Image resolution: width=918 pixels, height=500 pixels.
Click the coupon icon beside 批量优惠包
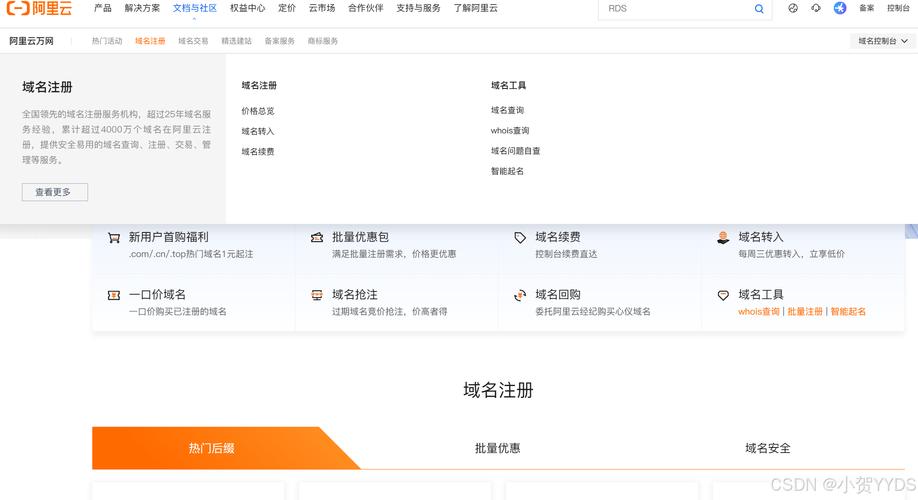pyautogui.click(x=317, y=238)
